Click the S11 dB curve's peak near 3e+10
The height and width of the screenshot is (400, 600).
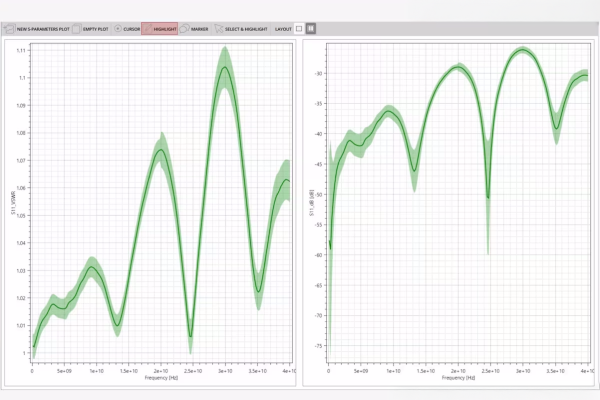(521, 49)
